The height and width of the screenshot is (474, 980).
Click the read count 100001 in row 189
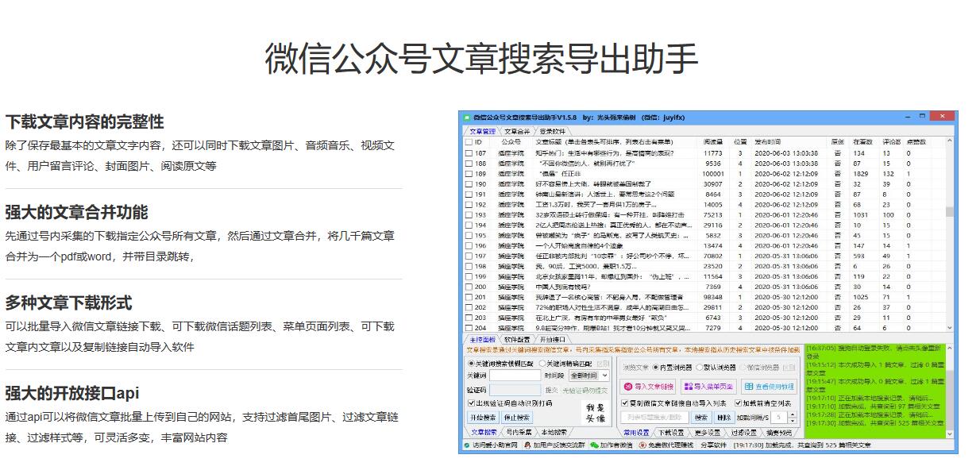(x=713, y=173)
